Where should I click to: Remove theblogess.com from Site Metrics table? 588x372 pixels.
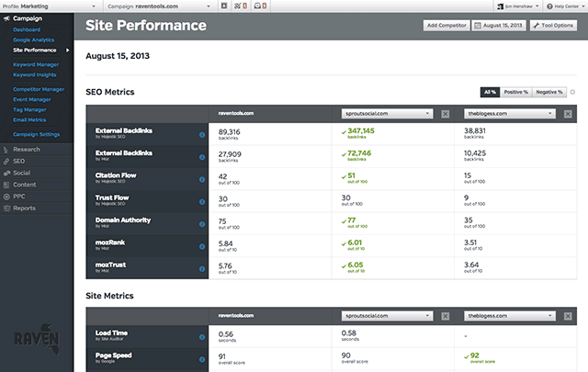[568, 317]
